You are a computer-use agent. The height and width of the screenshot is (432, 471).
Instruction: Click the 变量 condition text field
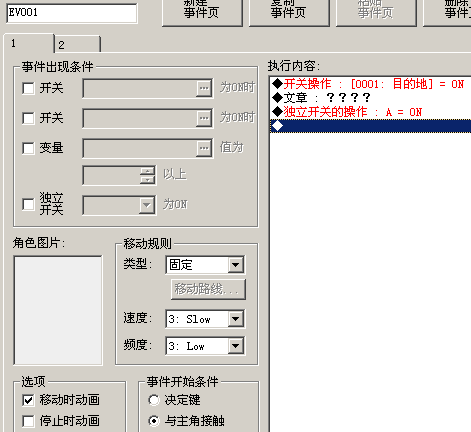140,148
